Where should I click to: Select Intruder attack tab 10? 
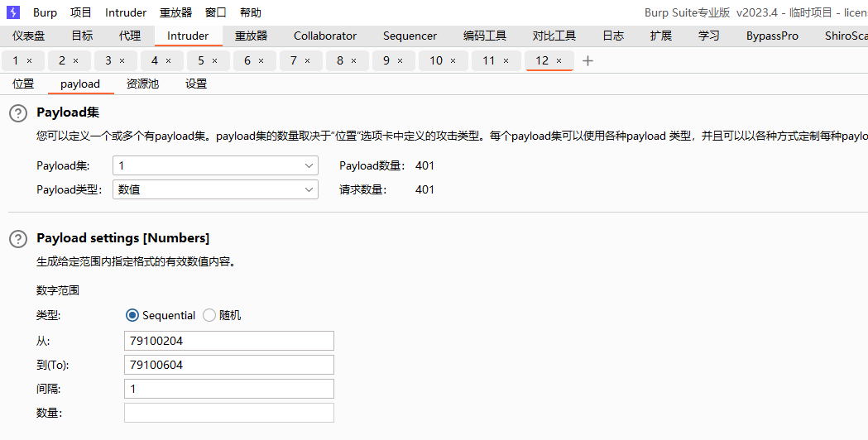436,61
